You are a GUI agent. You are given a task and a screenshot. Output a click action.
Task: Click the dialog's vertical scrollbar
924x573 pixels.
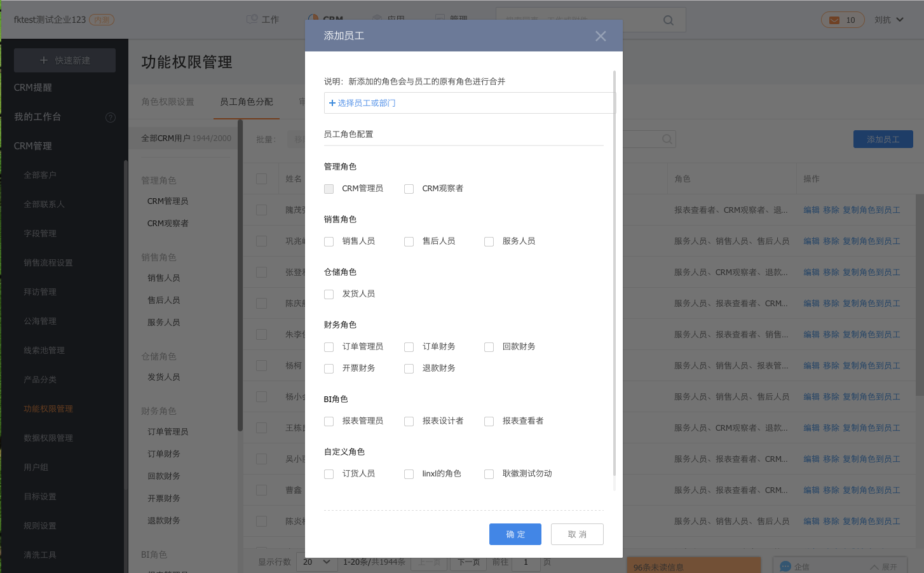(x=614, y=273)
